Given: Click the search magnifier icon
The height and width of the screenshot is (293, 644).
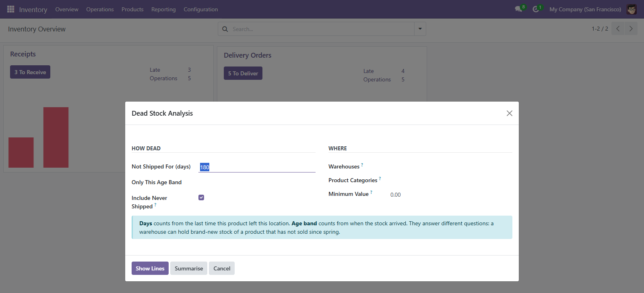Looking at the screenshot, I should click(225, 29).
